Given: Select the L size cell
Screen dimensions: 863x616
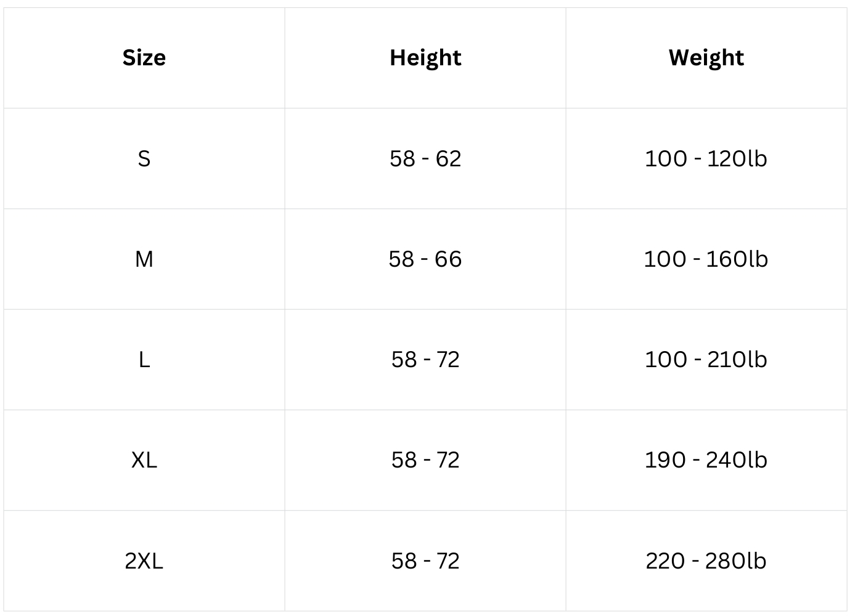Looking at the screenshot, I should pyautogui.click(x=144, y=360).
